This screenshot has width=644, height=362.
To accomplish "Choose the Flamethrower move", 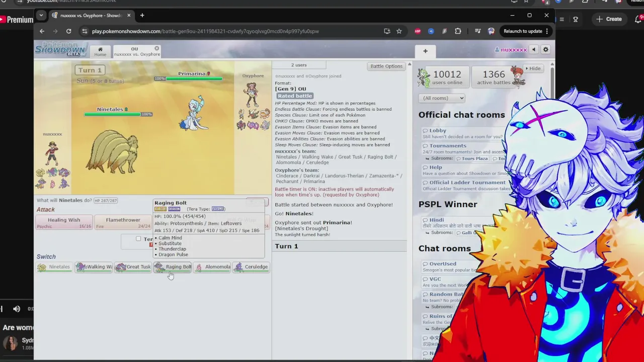I will tap(123, 222).
